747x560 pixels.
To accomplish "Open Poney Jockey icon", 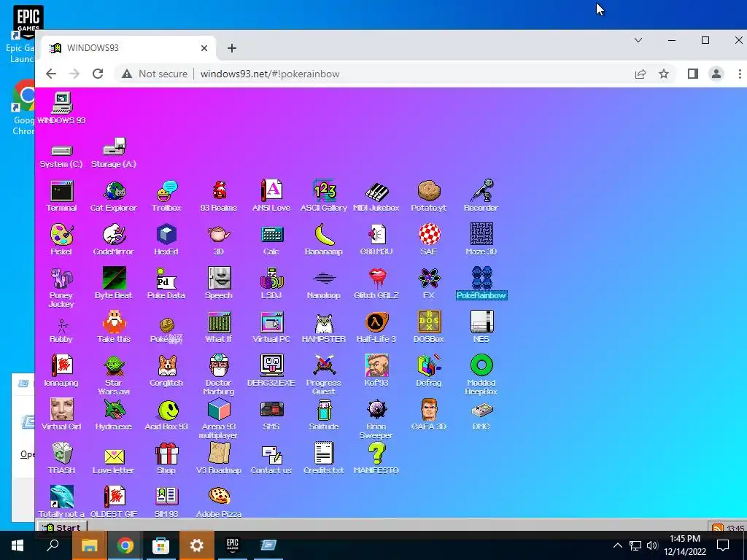I will 61,279.
